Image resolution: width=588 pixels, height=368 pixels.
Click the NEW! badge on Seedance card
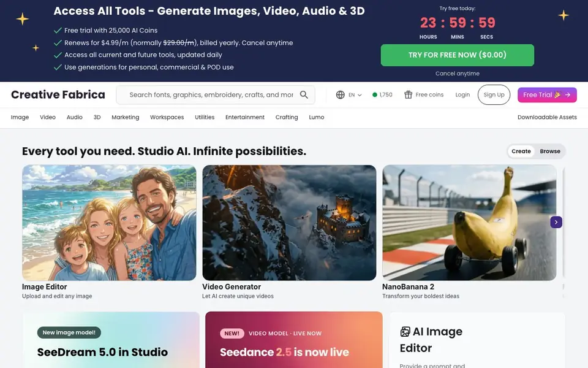pyautogui.click(x=232, y=333)
